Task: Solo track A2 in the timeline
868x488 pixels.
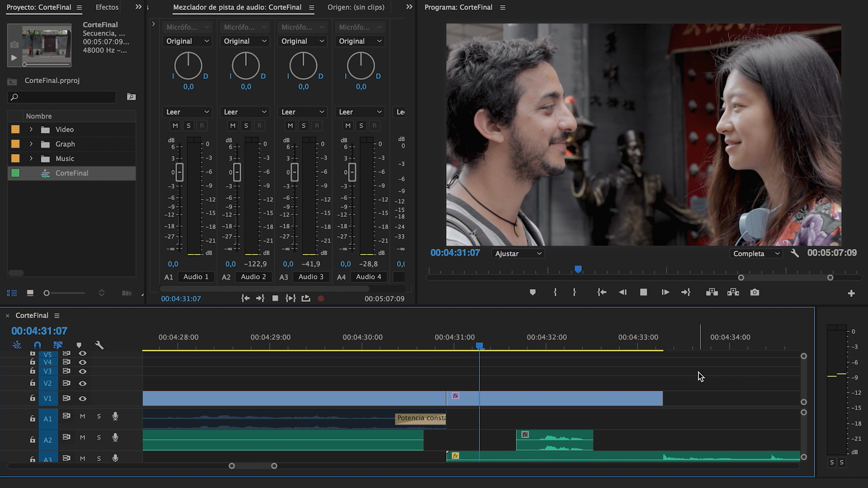Action: (x=99, y=437)
